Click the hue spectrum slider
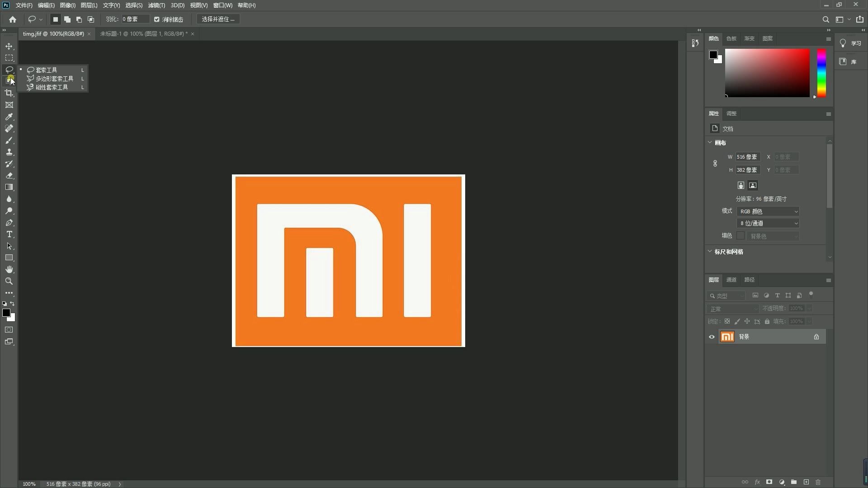868x488 pixels. [821, 73]
